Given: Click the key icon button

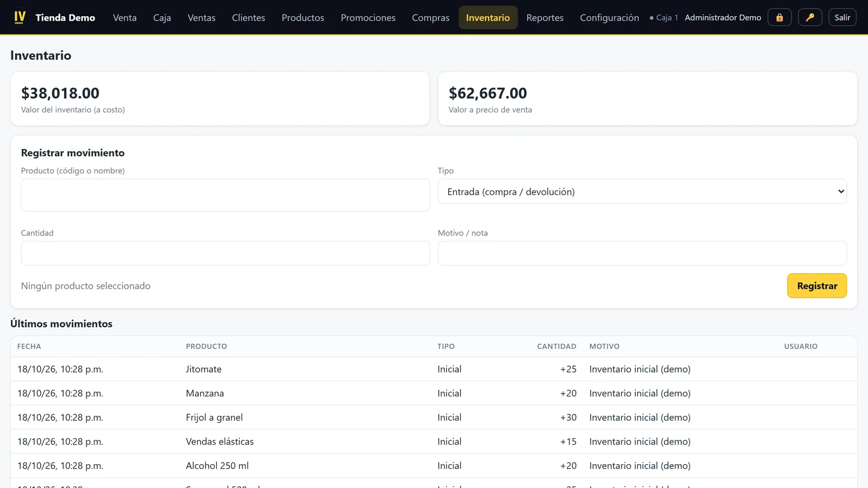Looking at the screenshot, I should tap(810, 17).
